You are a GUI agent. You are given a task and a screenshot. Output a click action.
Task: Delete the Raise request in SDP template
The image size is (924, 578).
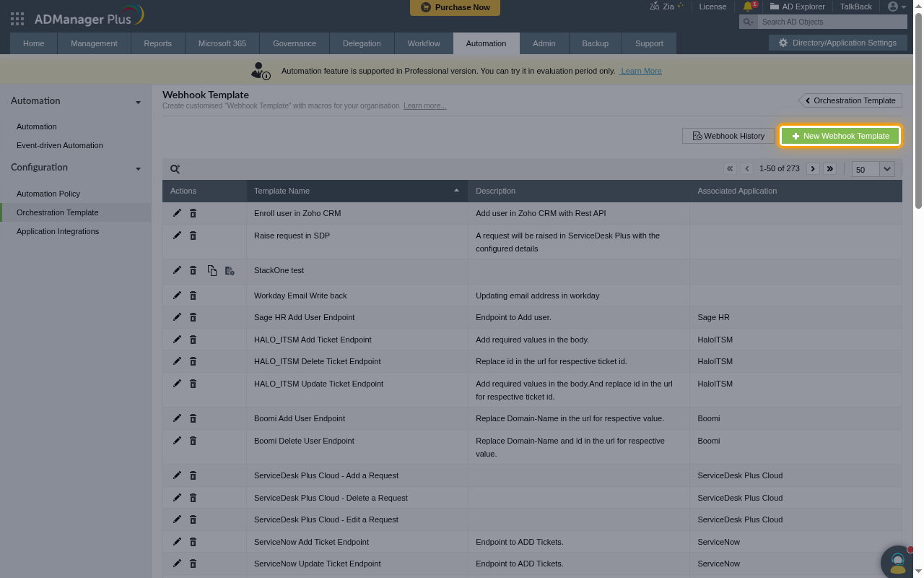pos(193,236)
